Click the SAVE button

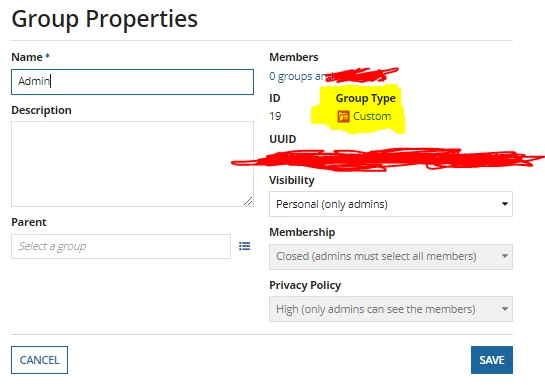click(492, 360)
